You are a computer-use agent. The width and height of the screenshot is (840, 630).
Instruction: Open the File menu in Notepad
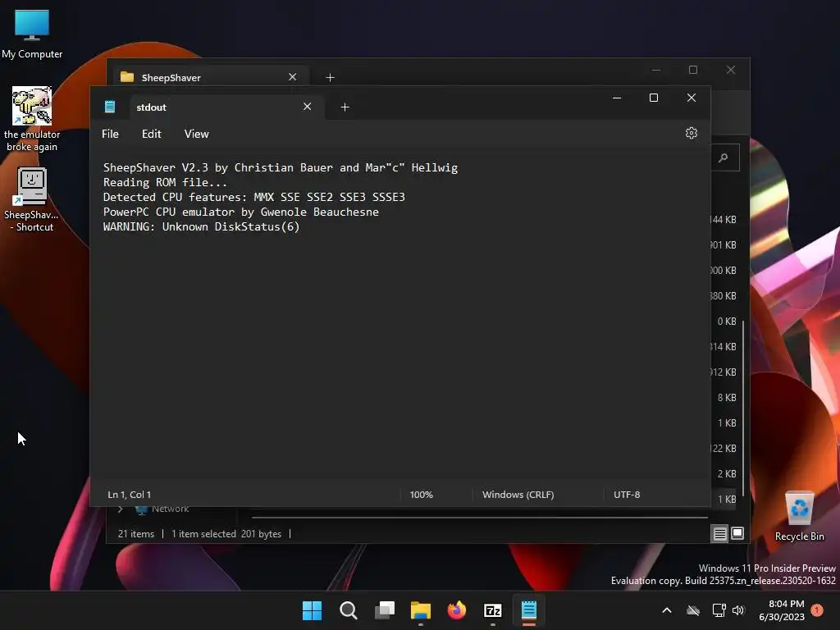[x=111, y=134]
